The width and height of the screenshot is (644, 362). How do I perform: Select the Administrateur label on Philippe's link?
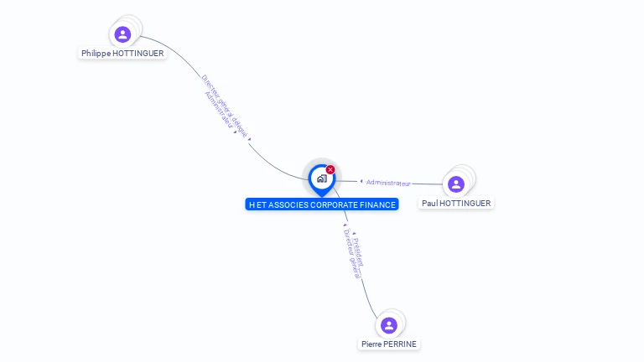coord(220,111)
